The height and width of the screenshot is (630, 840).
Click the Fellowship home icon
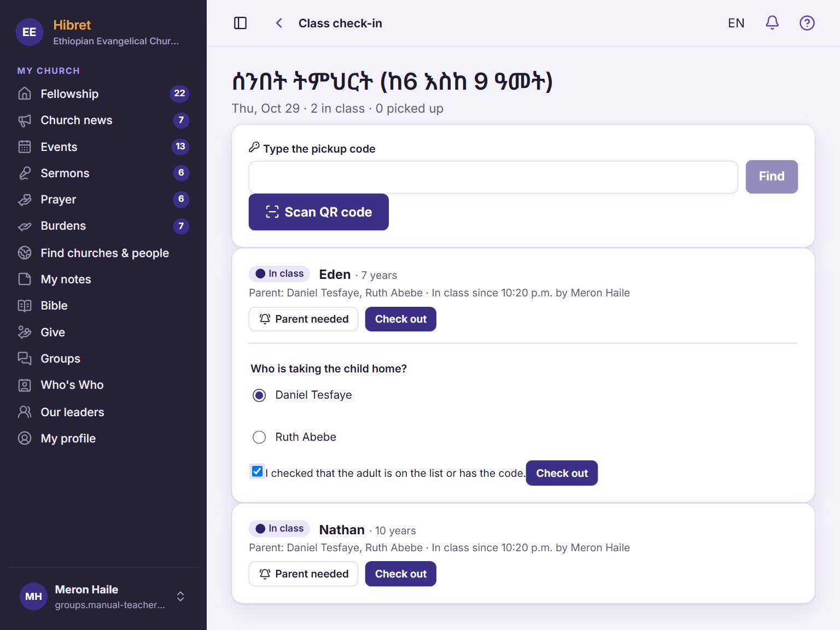25,94
